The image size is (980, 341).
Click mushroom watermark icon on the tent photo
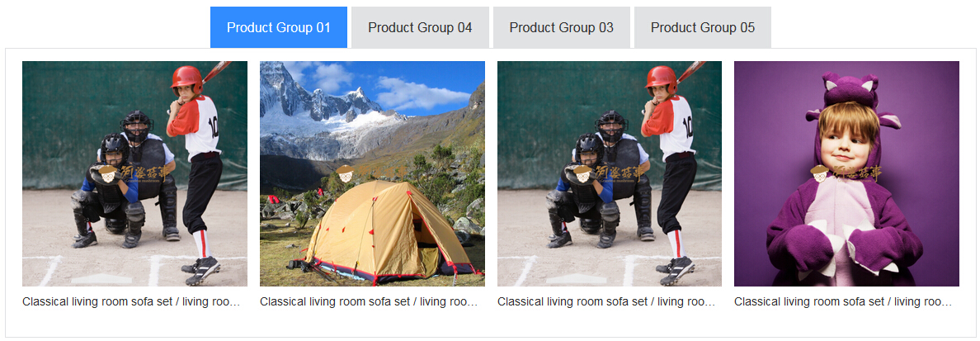(345, 173)
